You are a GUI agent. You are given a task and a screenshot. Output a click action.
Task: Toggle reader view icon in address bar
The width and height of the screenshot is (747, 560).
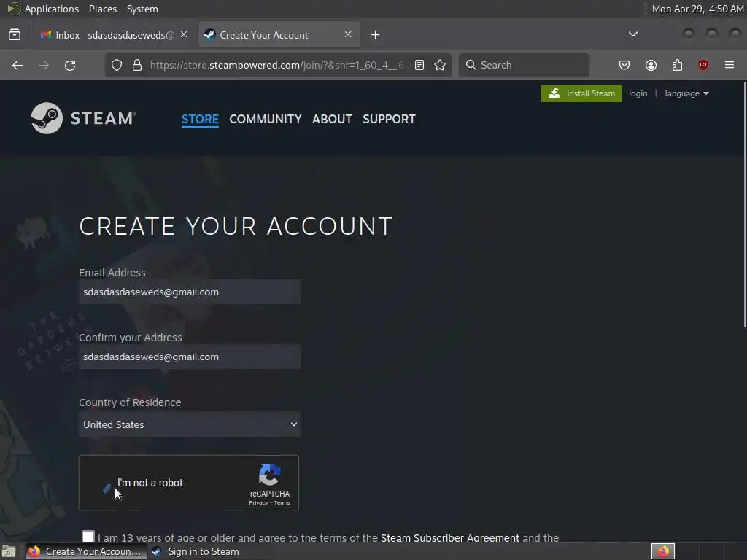click(x=419, y=65)
